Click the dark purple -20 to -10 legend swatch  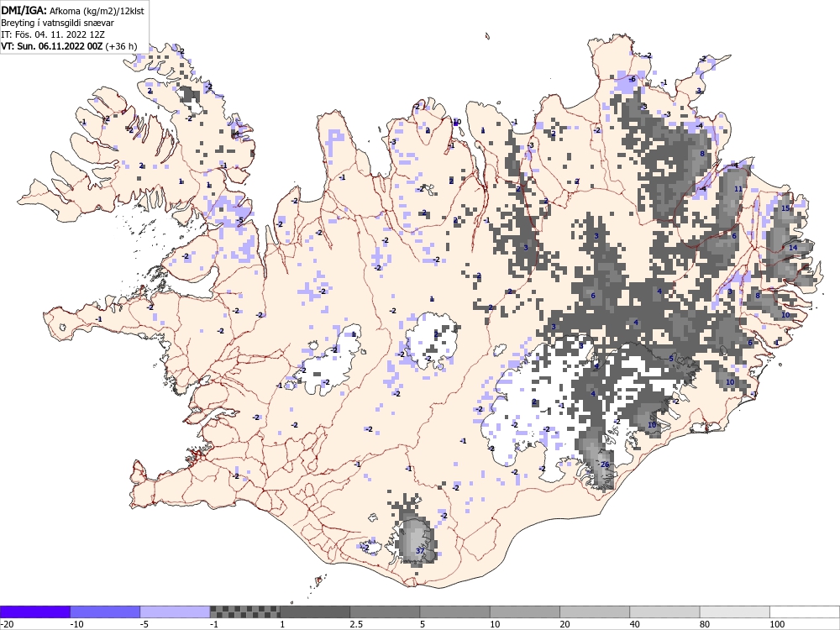[34, 612]
